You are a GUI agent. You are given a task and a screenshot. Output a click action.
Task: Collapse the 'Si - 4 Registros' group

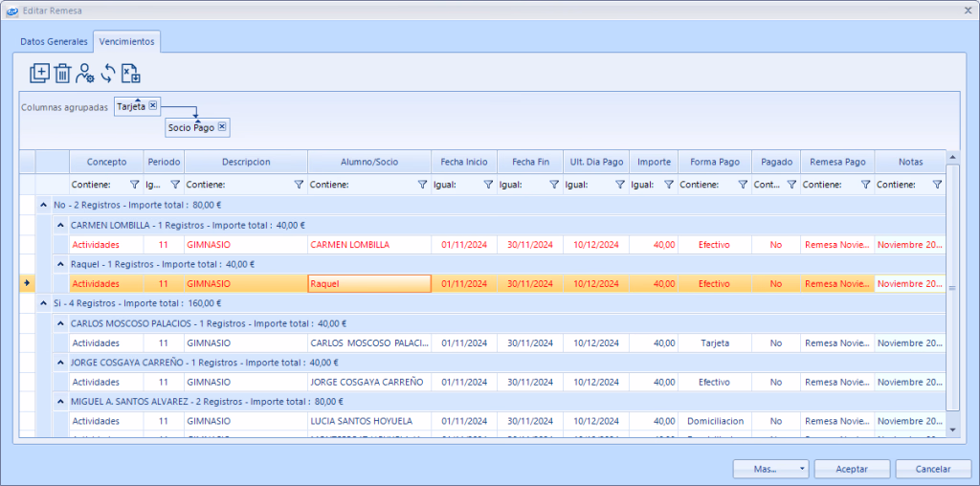point(43,303)
